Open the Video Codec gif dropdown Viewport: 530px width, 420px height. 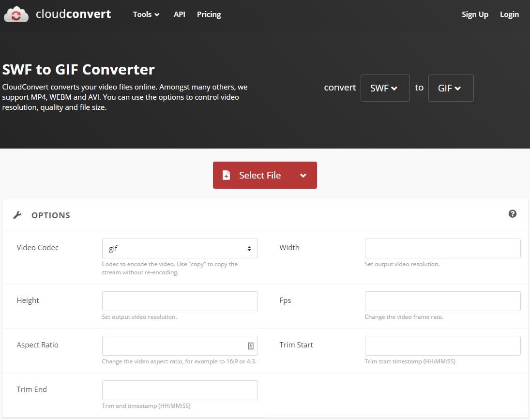click(180, 249)
